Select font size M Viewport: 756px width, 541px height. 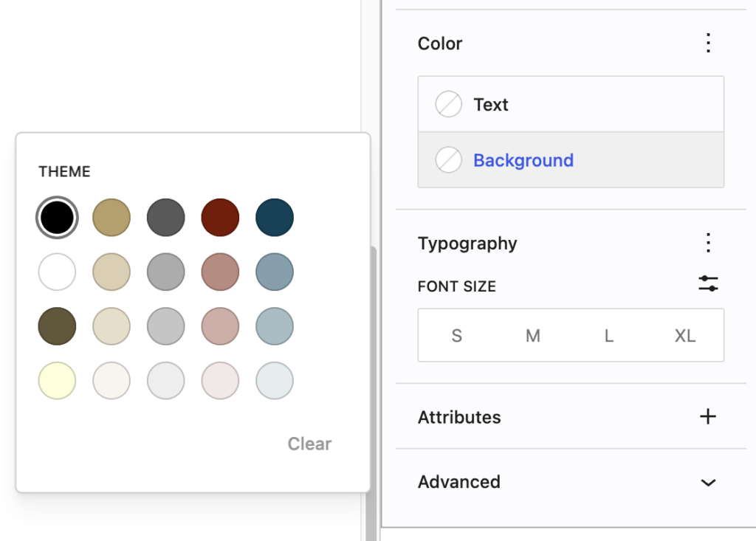pyautogui.click(x=533, y=336)
